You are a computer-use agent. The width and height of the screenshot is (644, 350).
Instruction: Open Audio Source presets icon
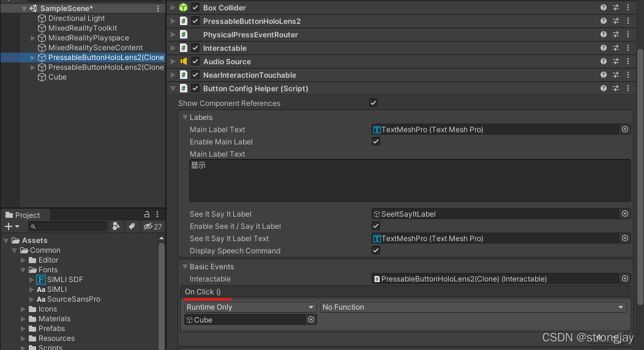(x=616, y=62)
